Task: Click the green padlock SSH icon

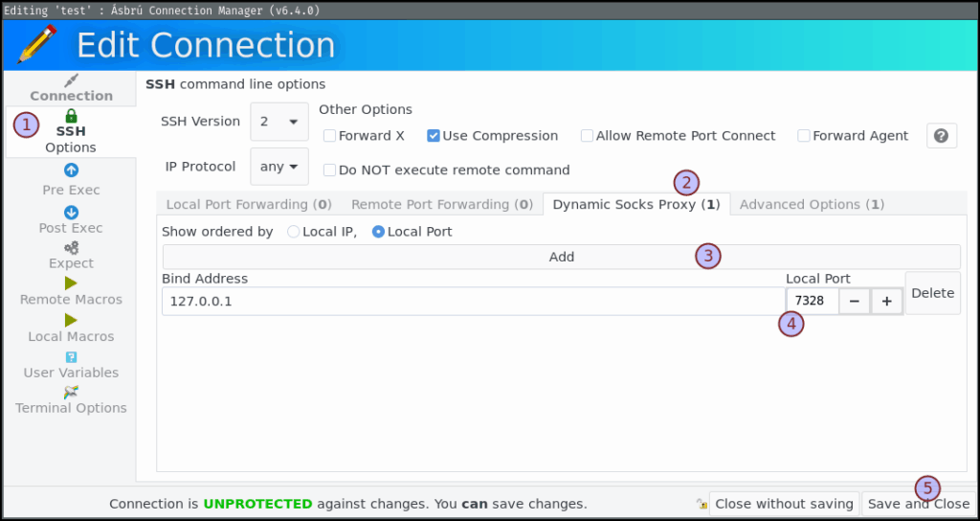Action: (71, 116)
